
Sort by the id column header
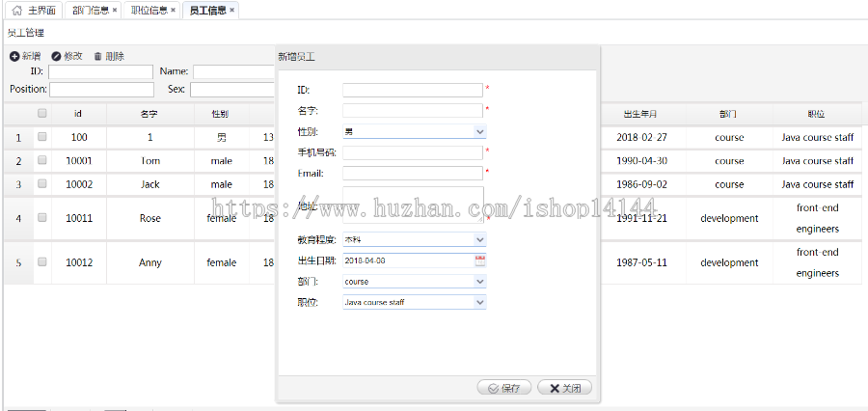pos(79,114)
